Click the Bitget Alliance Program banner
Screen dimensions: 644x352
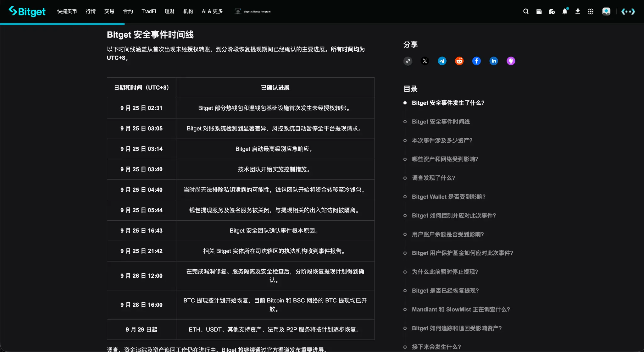253,11
